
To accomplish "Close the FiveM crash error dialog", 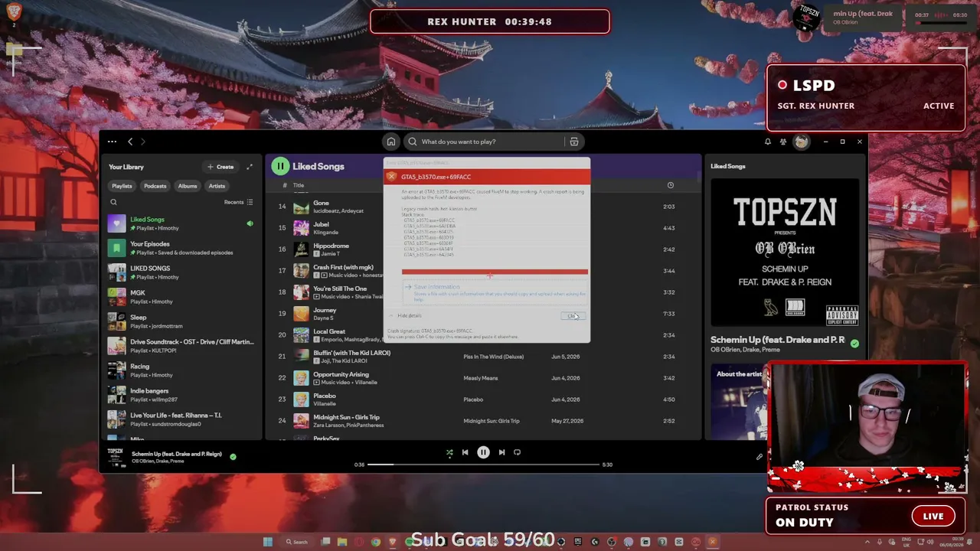I will [x=573, y=316].
